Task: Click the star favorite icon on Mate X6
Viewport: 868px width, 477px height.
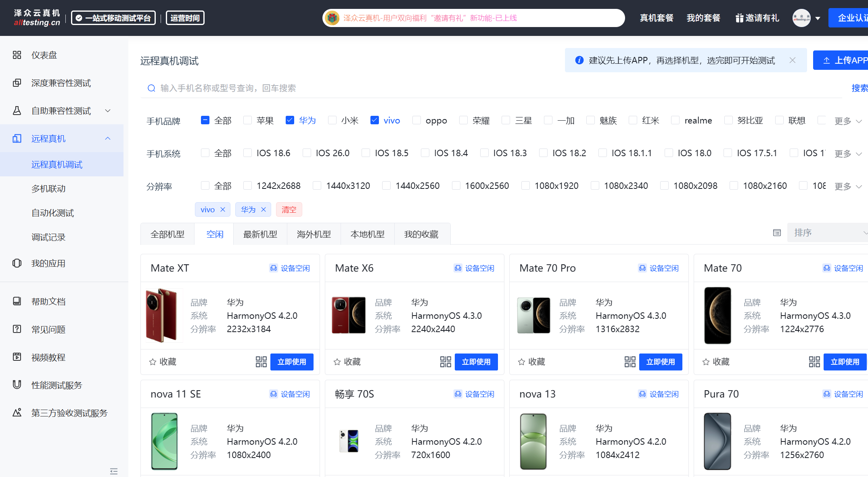Action: point(337,362)
